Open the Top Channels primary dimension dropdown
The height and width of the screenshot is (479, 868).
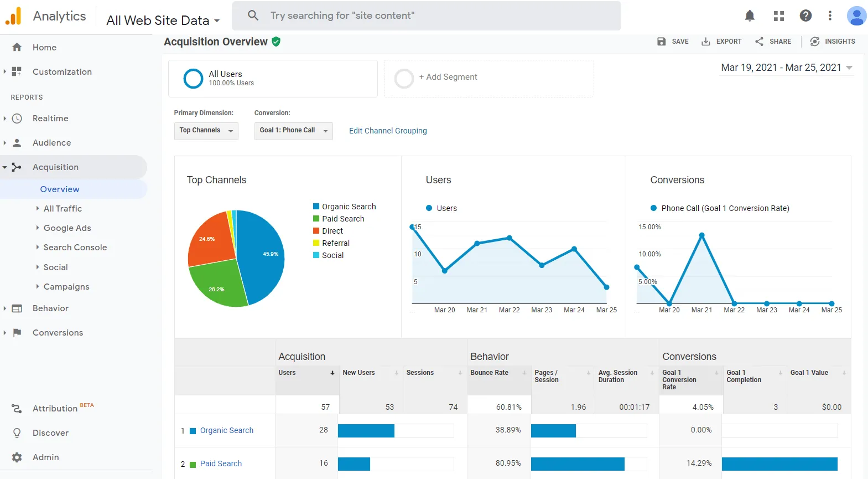coord(206,131)
